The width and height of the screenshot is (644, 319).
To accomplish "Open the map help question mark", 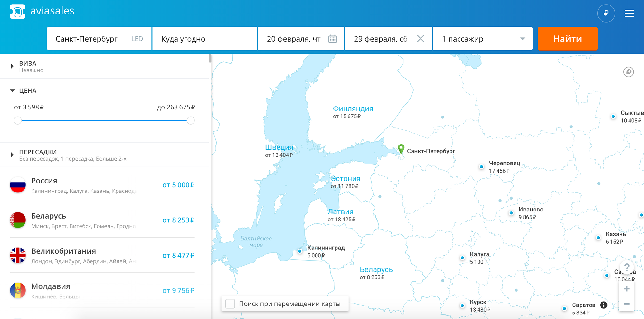I will pos(627,267).
